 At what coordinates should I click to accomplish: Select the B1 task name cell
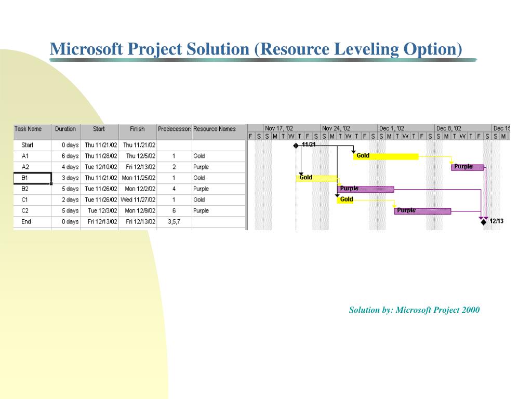click(x=32, y=178)
